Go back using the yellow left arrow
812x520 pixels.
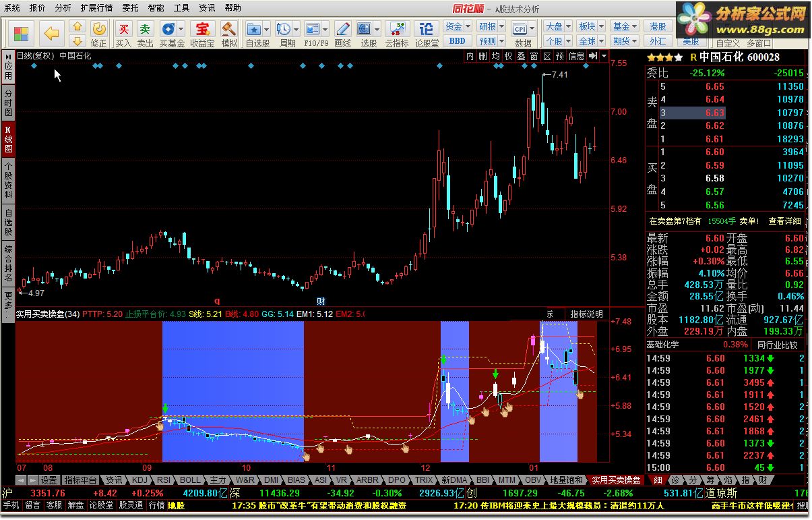(x=51, y=33)
